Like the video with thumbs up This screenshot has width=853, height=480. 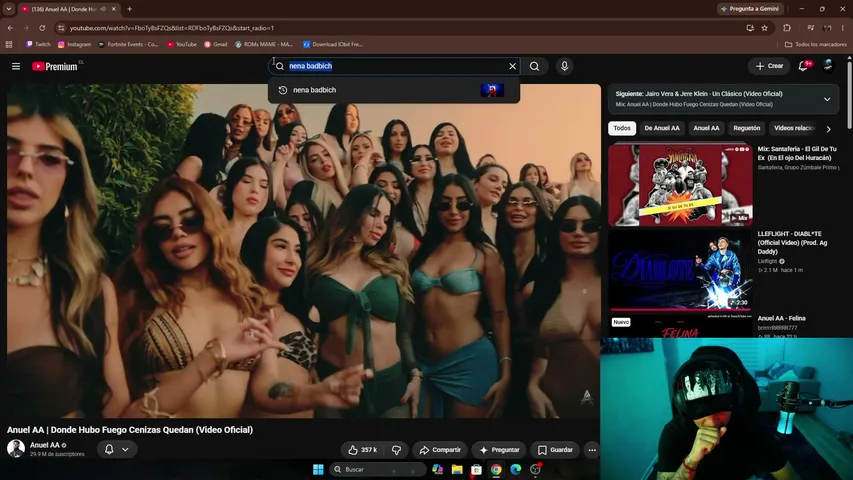coord(363,450)
